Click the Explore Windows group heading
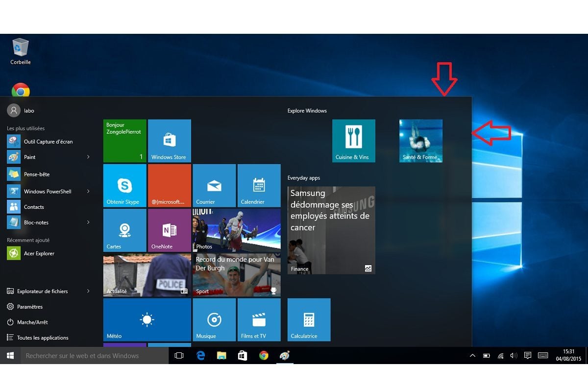Viewport: 588px width, 392px height. click(307, 111)
